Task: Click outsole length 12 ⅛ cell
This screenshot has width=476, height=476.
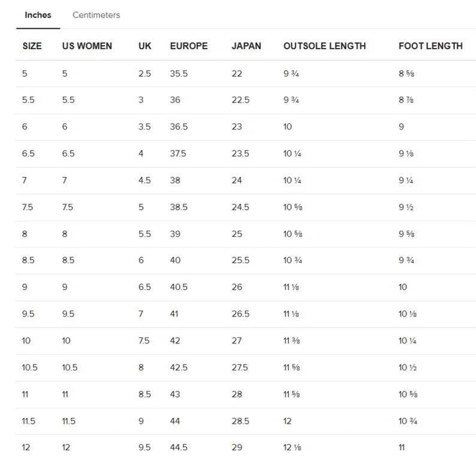Action: click(x=293, y=447)
